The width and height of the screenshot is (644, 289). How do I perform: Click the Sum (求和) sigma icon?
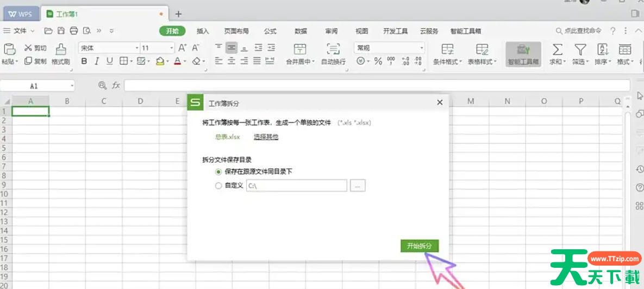click(x=557, y=50)
